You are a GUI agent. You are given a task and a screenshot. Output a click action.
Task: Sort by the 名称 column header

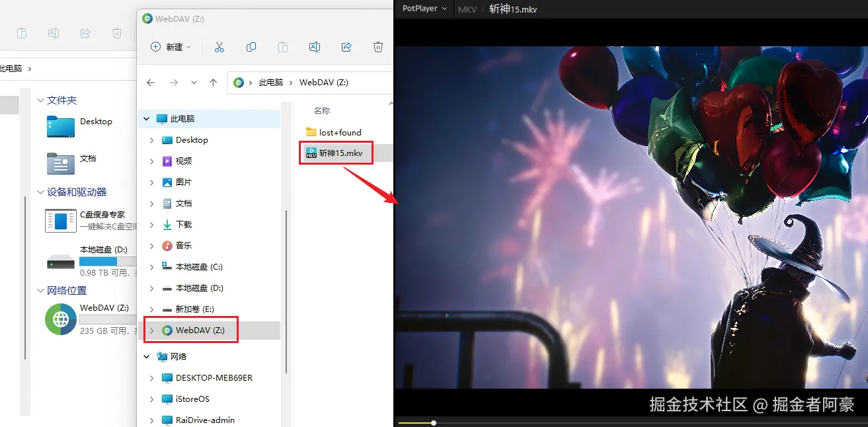point(322,111)
